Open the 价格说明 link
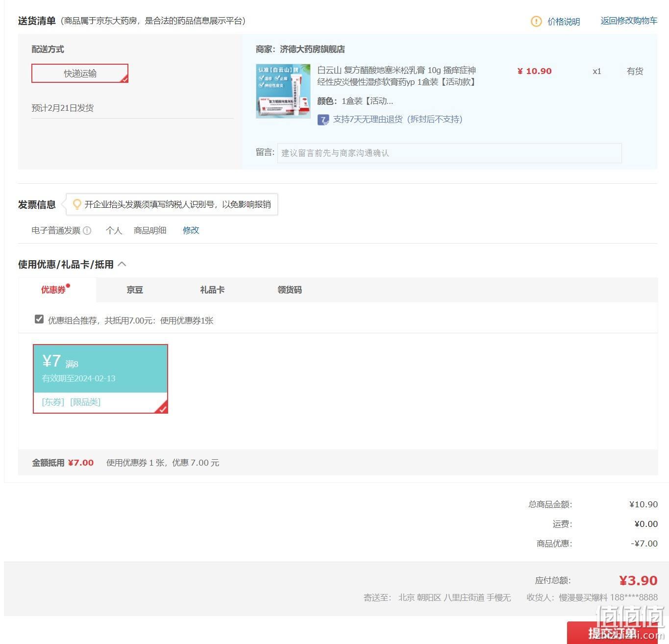Image resolution: width=669 pixels, height=644 pixels. pyautogui.click(x=564, y=22)
